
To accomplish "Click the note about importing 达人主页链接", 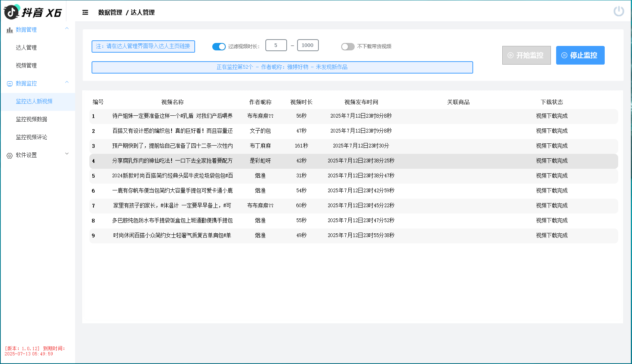I will click(143, 46).
